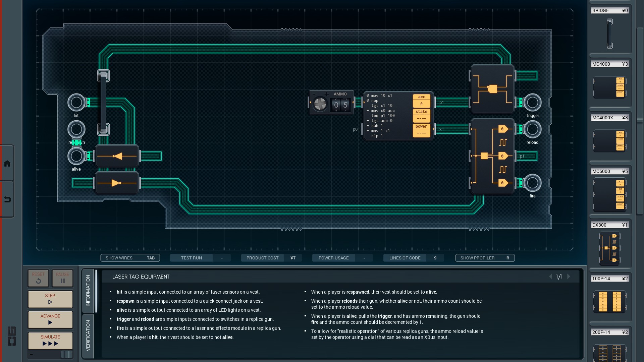The width and height of the screenshot is (644, 362).
Task: Pick the MC4000 microcontroller part
Action: pyautogui.click(x=609, y=87)
